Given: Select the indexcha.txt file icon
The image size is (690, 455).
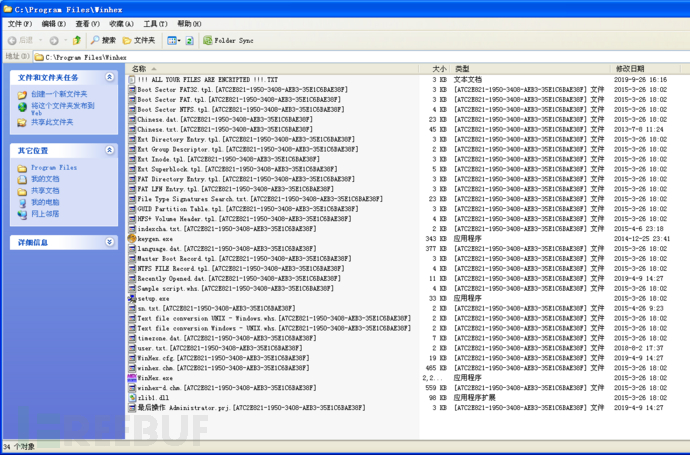Looking at the screenshot, I should (x=132, y=229).
